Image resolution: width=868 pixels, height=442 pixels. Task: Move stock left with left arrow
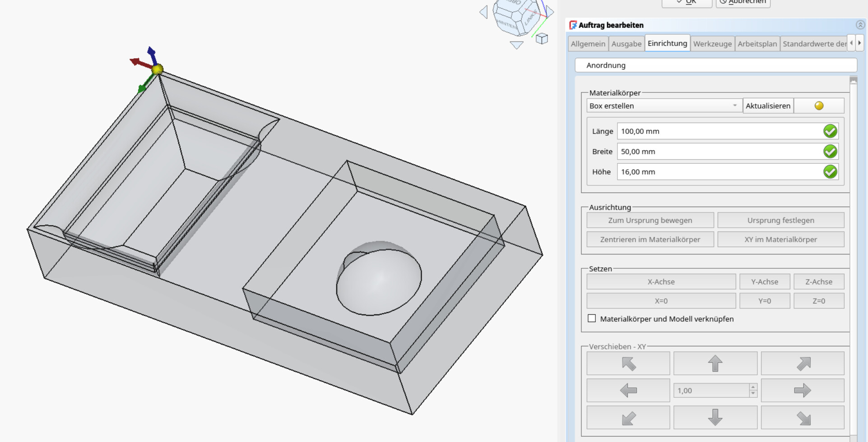(x=628, y=391)
